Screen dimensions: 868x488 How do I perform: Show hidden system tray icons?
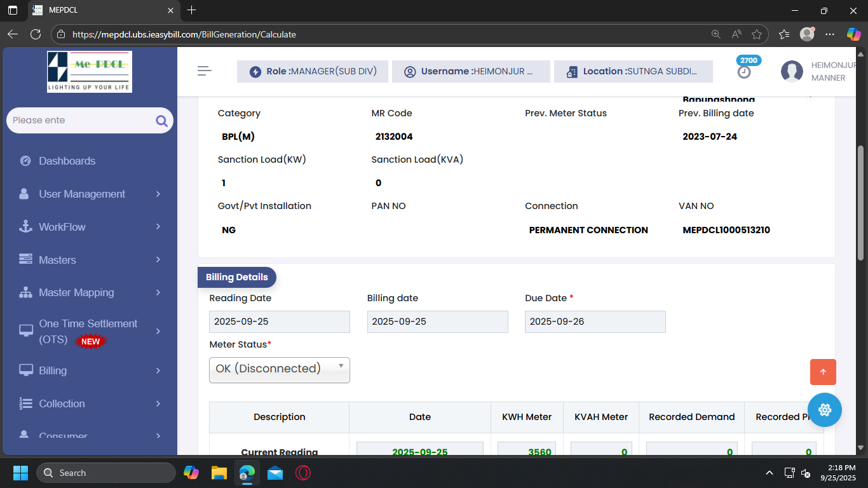point(770,473)
